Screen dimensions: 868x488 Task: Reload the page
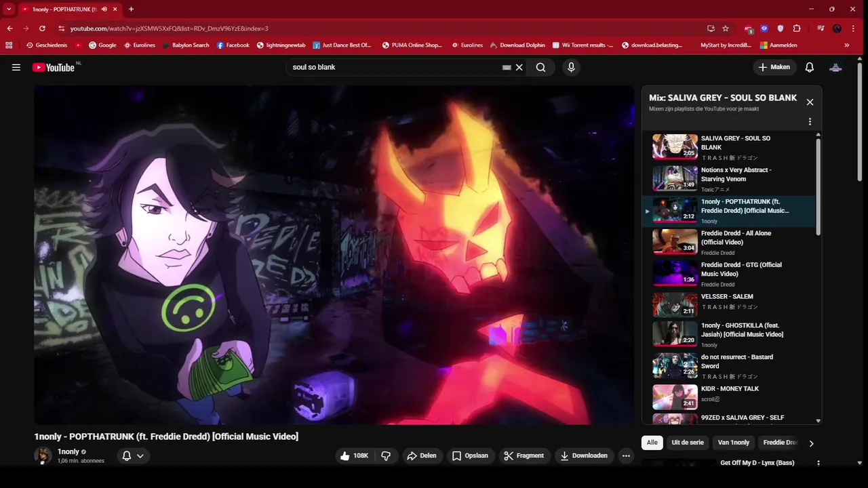[x=42, y=28]
